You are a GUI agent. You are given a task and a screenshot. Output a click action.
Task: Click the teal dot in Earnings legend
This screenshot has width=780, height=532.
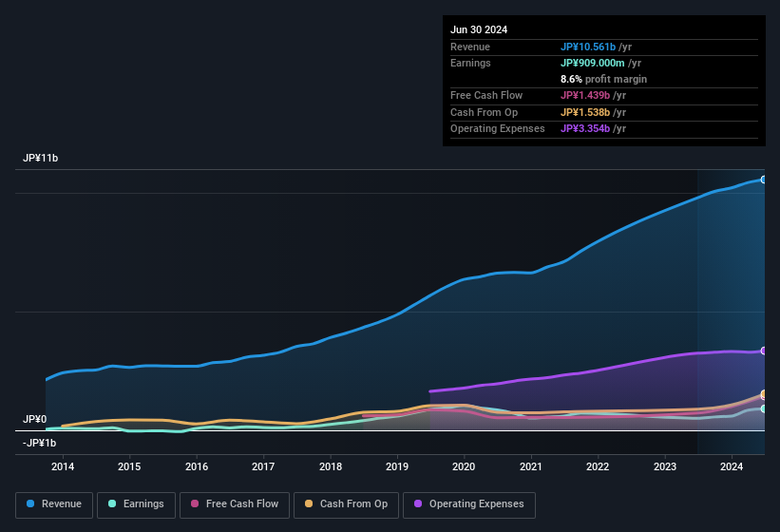(112, 503)
